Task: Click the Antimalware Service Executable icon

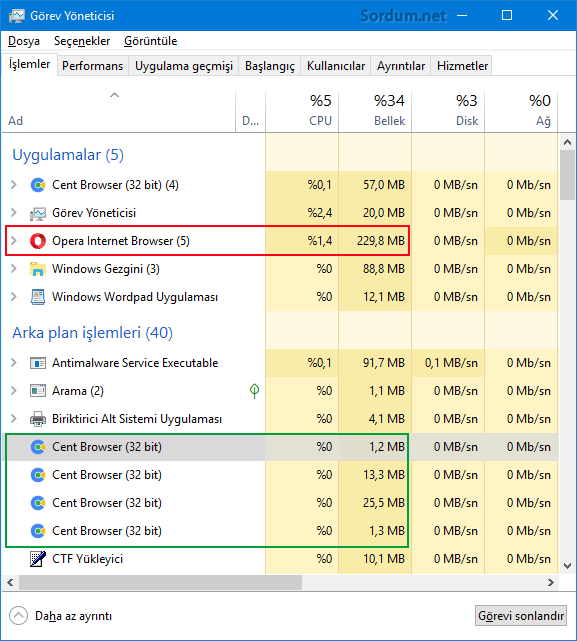Action: coord(38,363)
